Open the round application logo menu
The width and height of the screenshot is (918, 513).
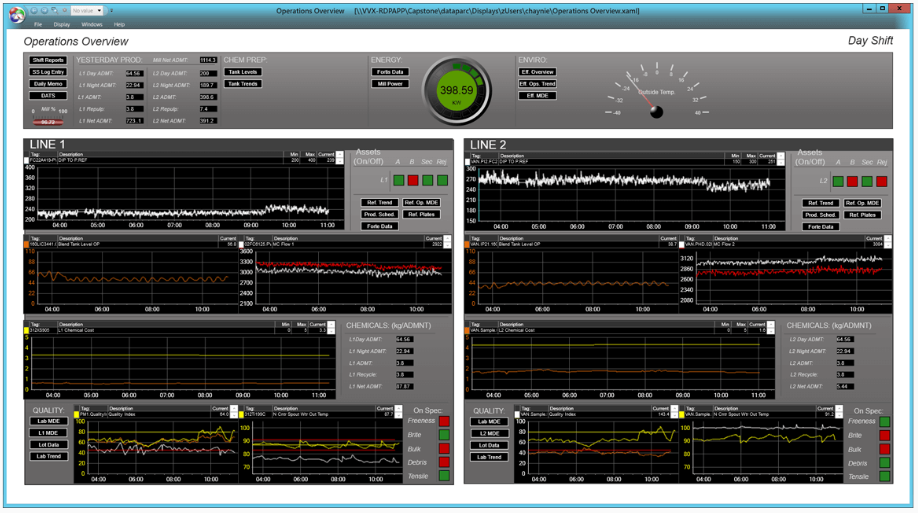pyautogui.click(x=17, y=15)
